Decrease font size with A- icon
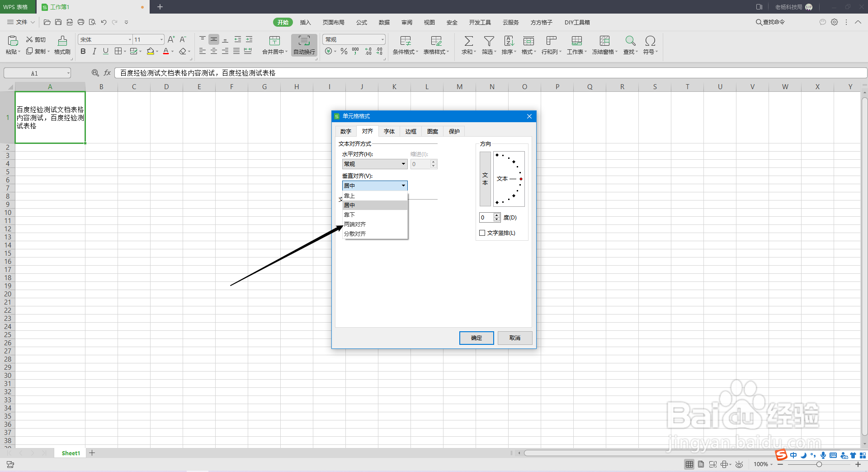The width and height of the screenshot is (868, 472). point(183,39)
